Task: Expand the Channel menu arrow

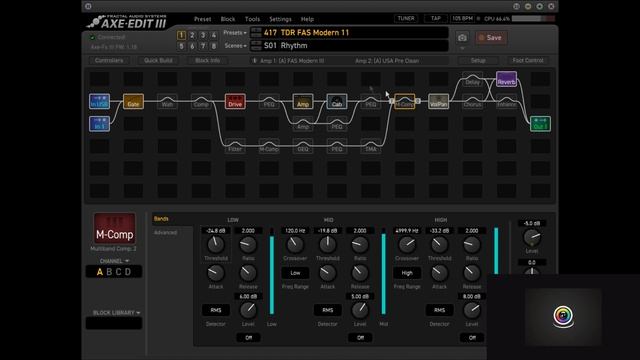Action: (x=127, y=261)
